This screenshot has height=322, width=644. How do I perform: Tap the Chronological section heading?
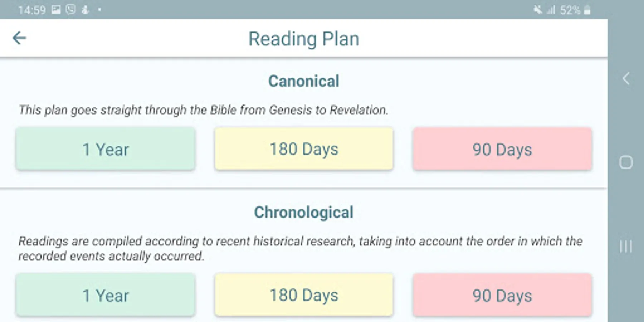(304, 212)
